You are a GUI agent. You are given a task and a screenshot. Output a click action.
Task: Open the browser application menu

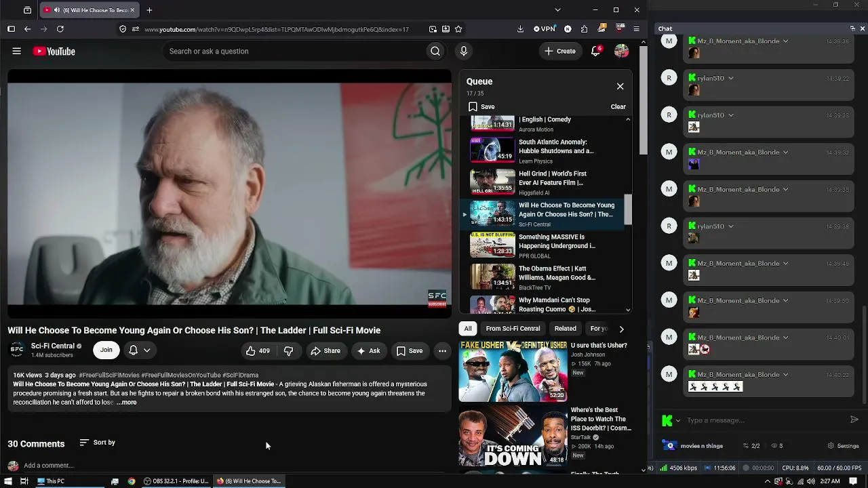tap(636, 29)
